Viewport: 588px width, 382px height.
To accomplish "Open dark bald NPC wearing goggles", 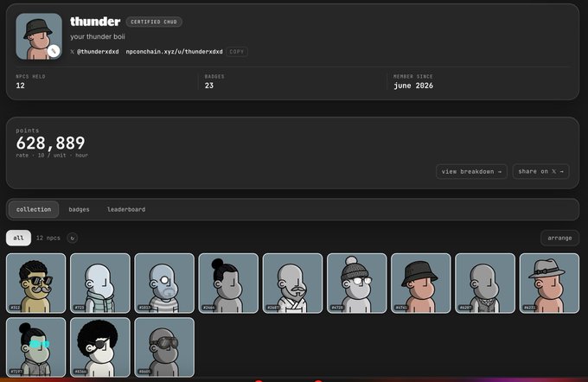I will click(164, 347).
